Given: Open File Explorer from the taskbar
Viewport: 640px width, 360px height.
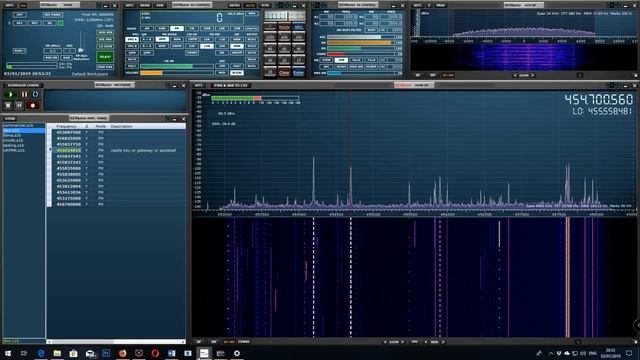Looking at the screenshot, I should [x=57, y=353].
